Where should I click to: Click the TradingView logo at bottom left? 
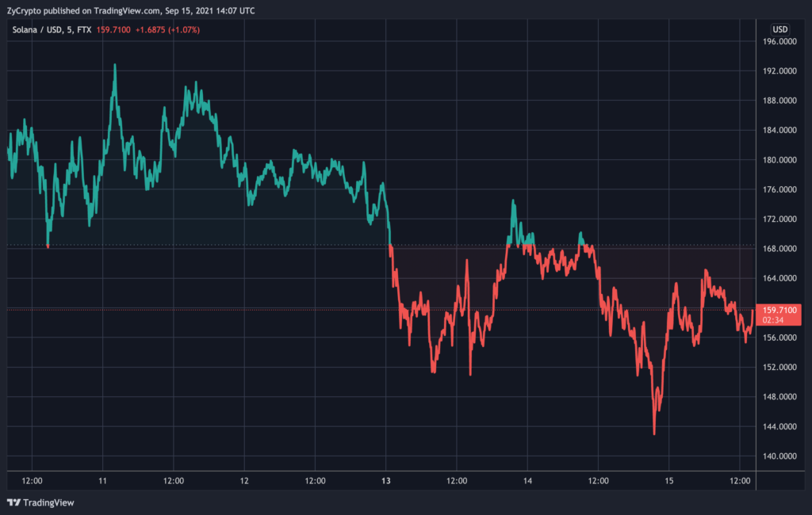pyautogui.click(x=40, y=502)
